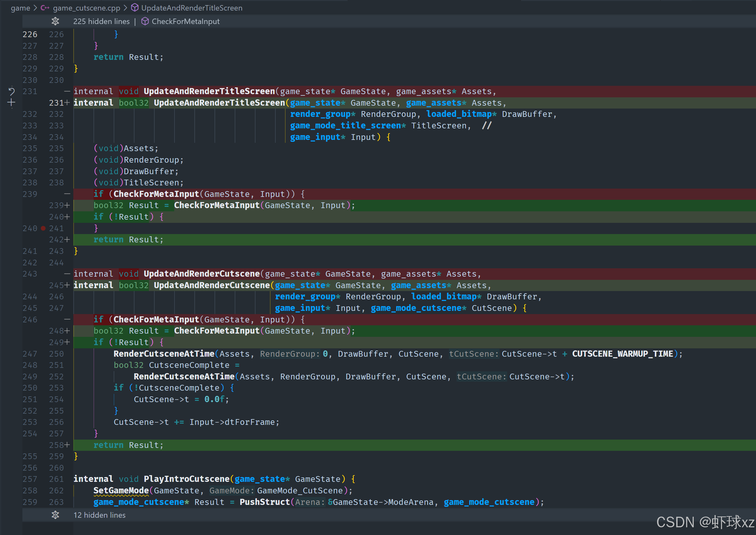This screenshot has height=535, width=756.
Task: Click the plus stage-change icon in the gutter
Action: [x=12, y=103]
